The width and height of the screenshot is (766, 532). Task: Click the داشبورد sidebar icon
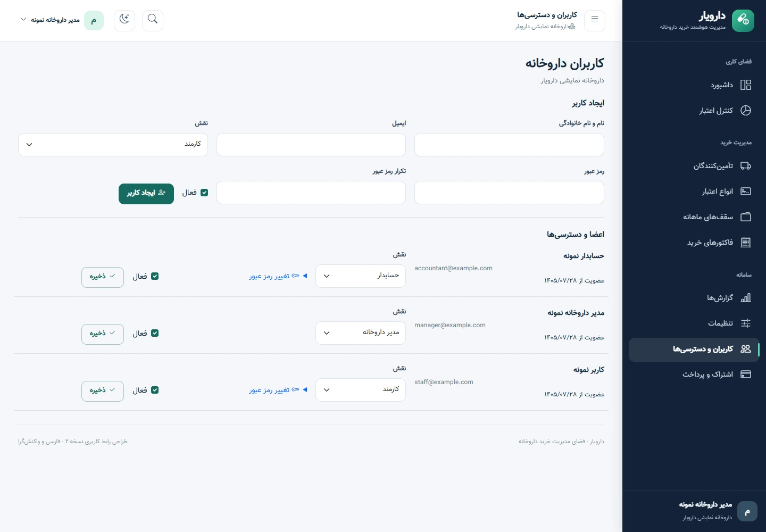746,85
